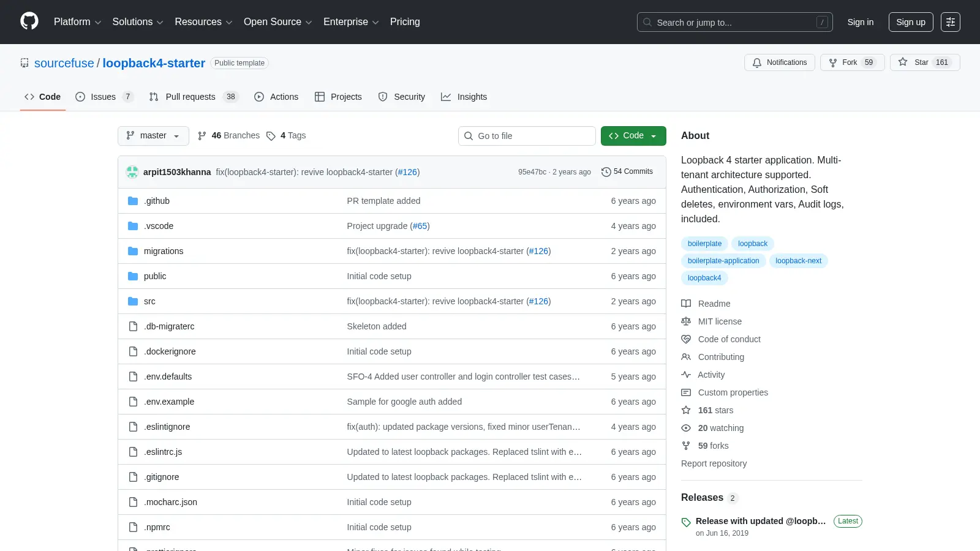The height and width of the screenshot is (551, 980).
Task: Expand the Resources menu
Action: pyautogui.click(x=203, y=22)
